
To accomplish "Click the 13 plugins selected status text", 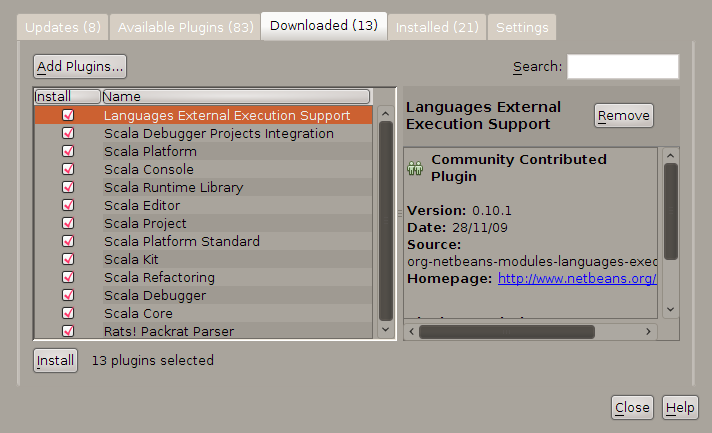I will click(153, 360).
